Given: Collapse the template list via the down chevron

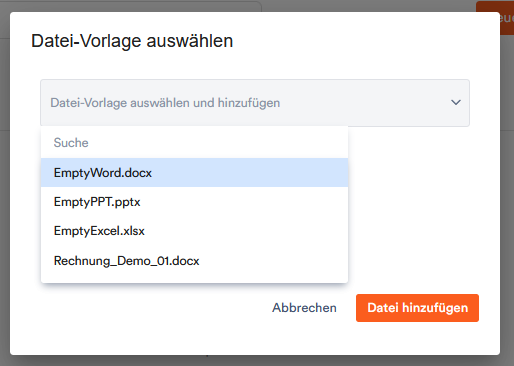Looking at the screenshot, I should point(456,102).
